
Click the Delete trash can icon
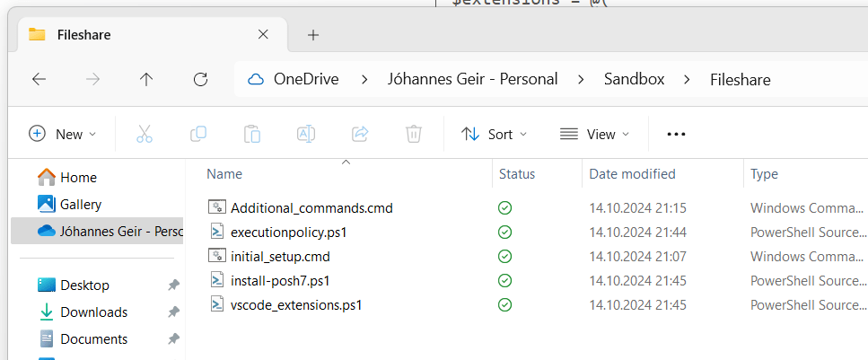tap(414, 134)
